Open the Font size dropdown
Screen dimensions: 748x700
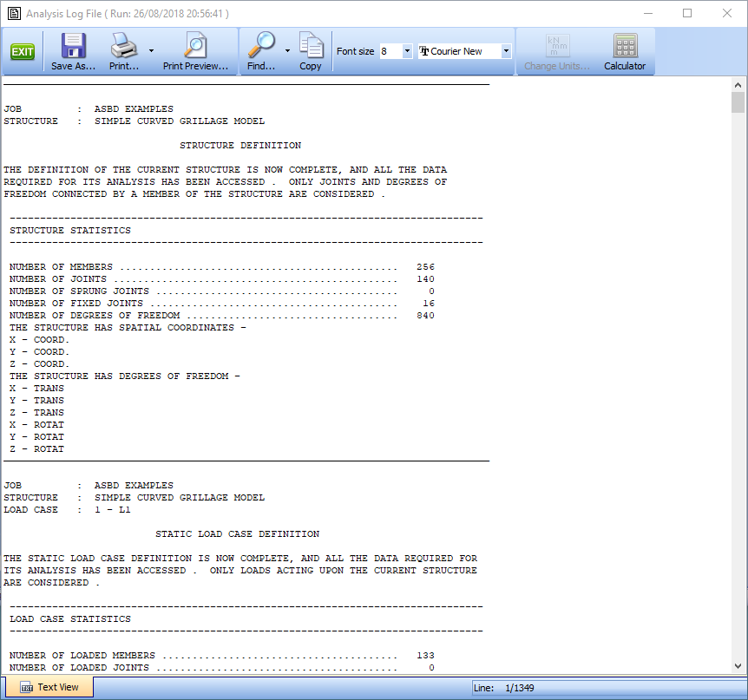[x=407, y=51]
